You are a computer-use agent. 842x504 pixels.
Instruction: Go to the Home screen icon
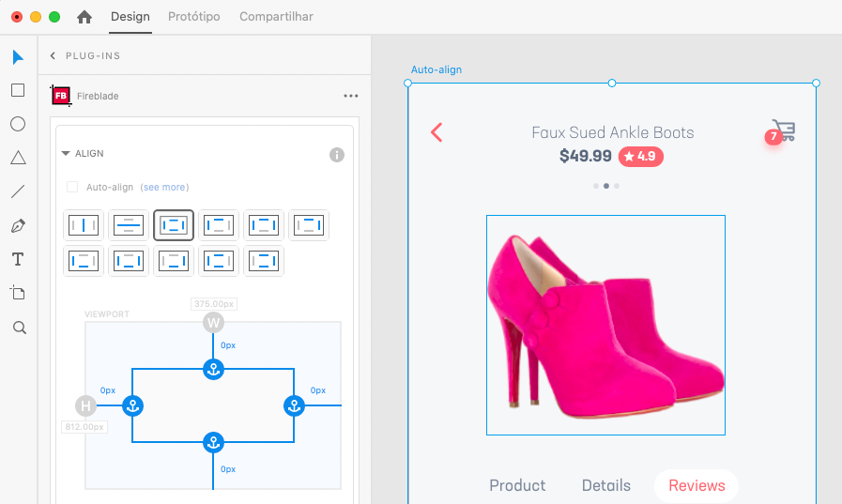tap(84, 17)
